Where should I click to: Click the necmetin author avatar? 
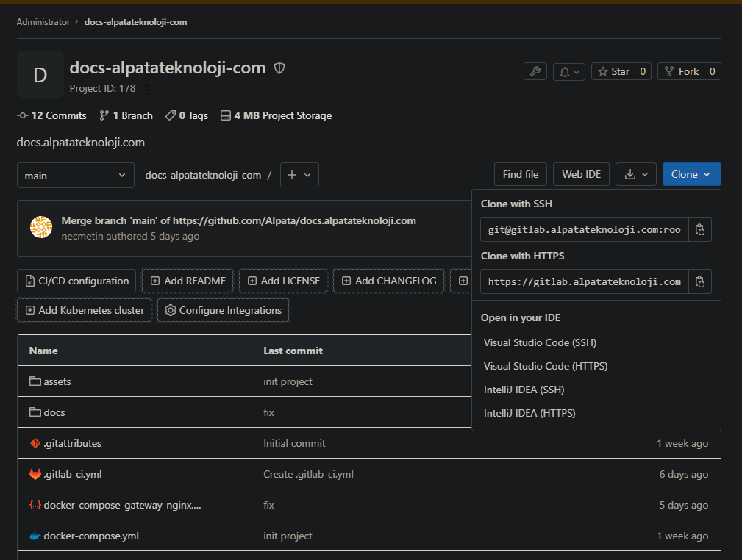coord(41,226)
